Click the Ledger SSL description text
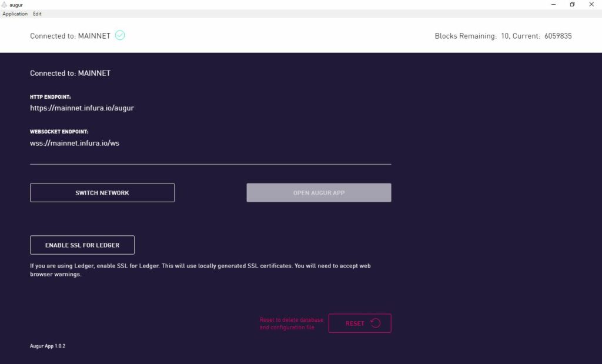602x364 pixels. coord(200,270)
